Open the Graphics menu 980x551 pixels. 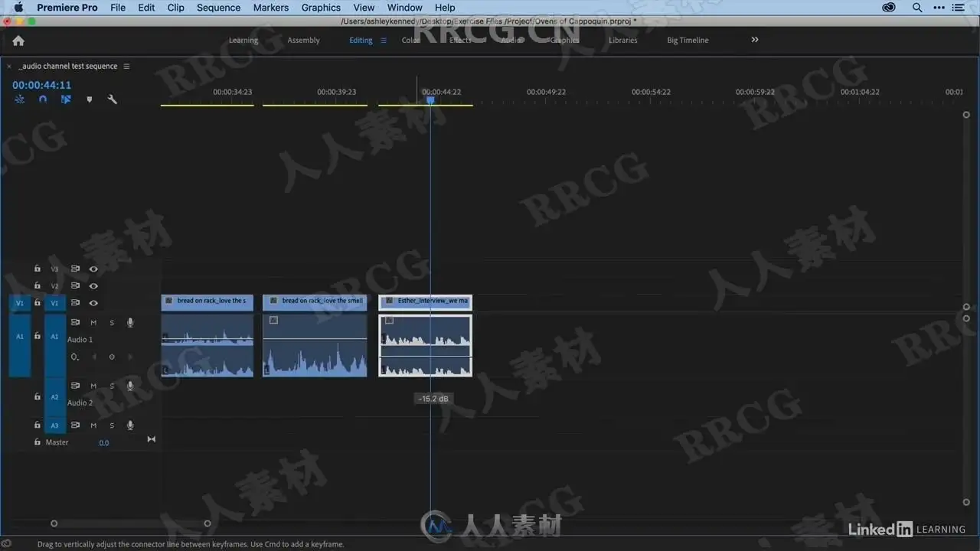coord(321,8)
